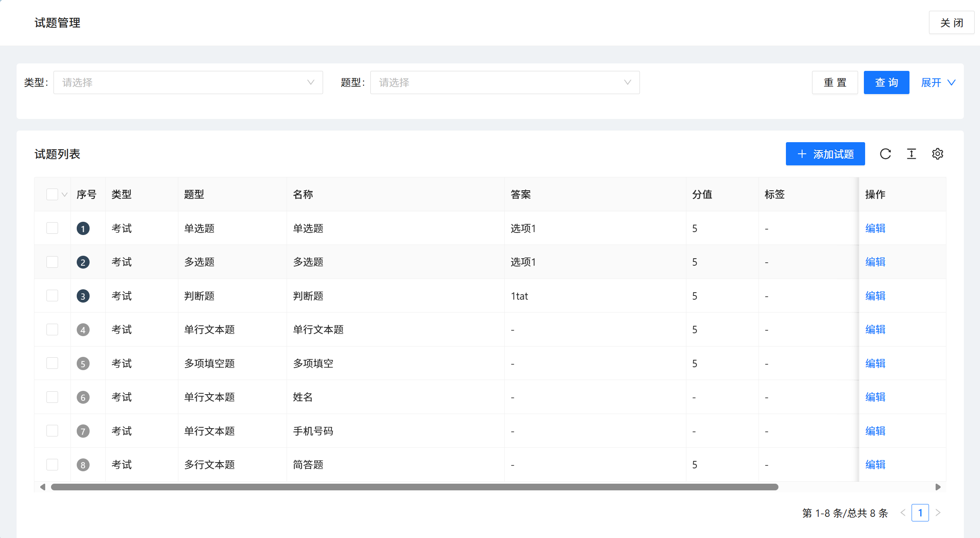Check the select-all header checkbox
980x538 pixels.
[52, 194]
